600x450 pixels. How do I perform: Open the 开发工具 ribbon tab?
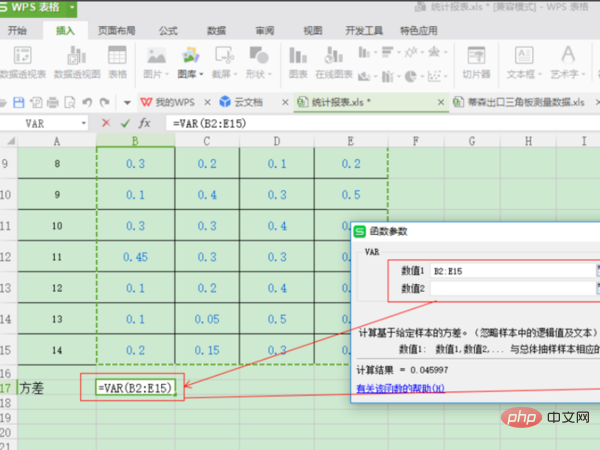(364, 31)
